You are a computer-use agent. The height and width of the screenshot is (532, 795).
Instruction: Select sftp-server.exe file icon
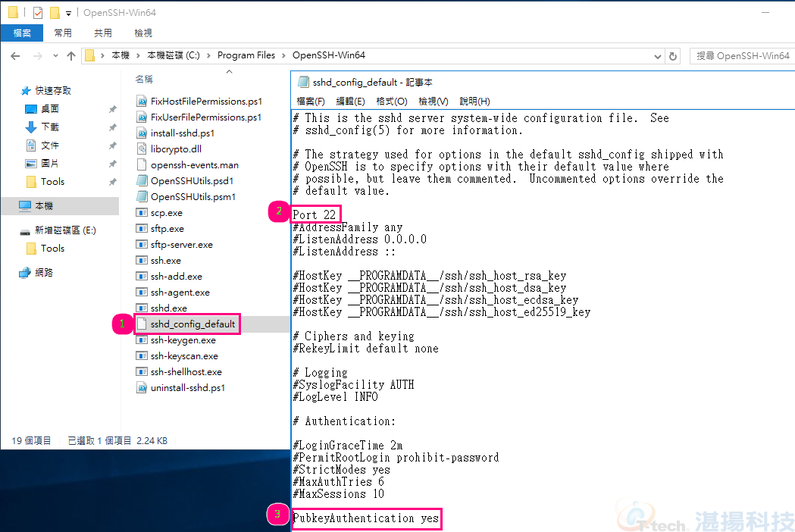point(142,245)
